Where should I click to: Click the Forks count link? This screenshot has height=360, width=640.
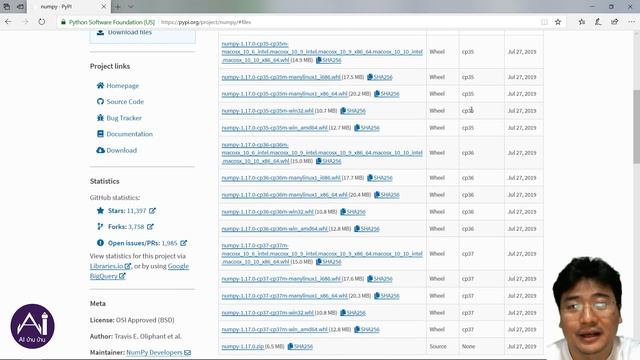coord(126,227)
